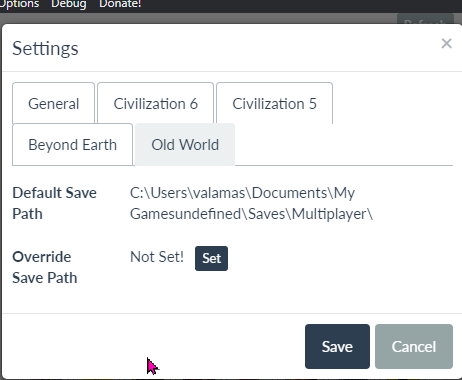Screen dimensions: 462x380
Task: Open the Donate! menu item
Action: [x=120, y=4]
